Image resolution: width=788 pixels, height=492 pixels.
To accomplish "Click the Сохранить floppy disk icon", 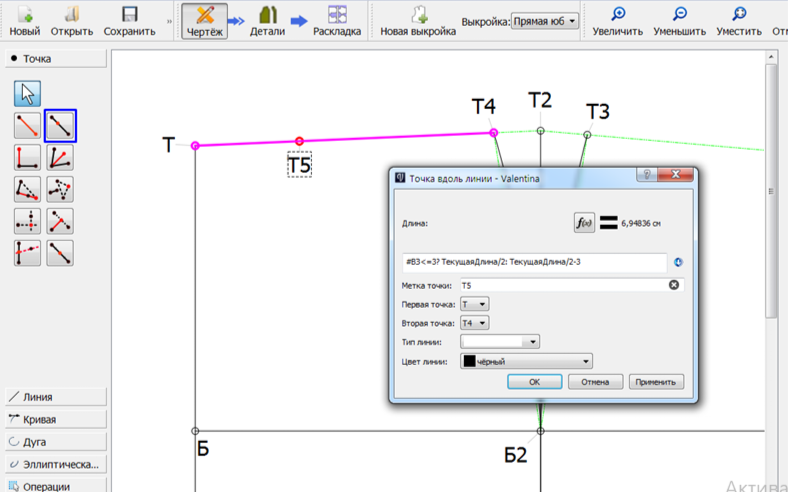I will (130, 14).
